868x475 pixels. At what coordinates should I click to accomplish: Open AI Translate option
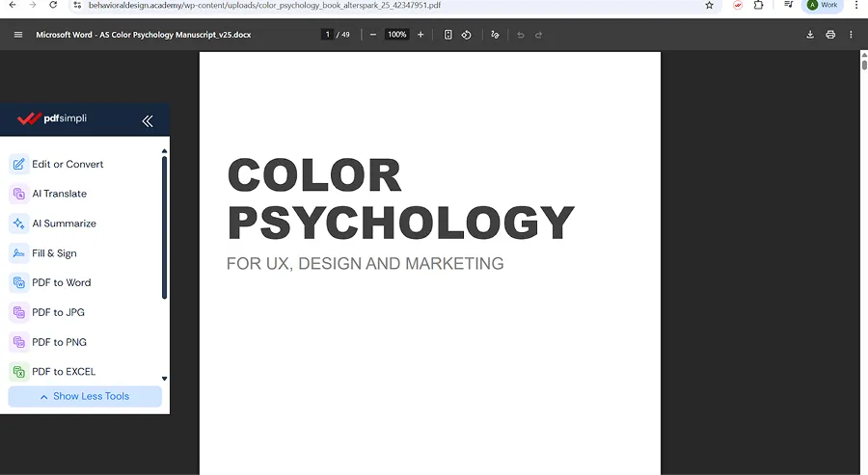click(59, 194)
